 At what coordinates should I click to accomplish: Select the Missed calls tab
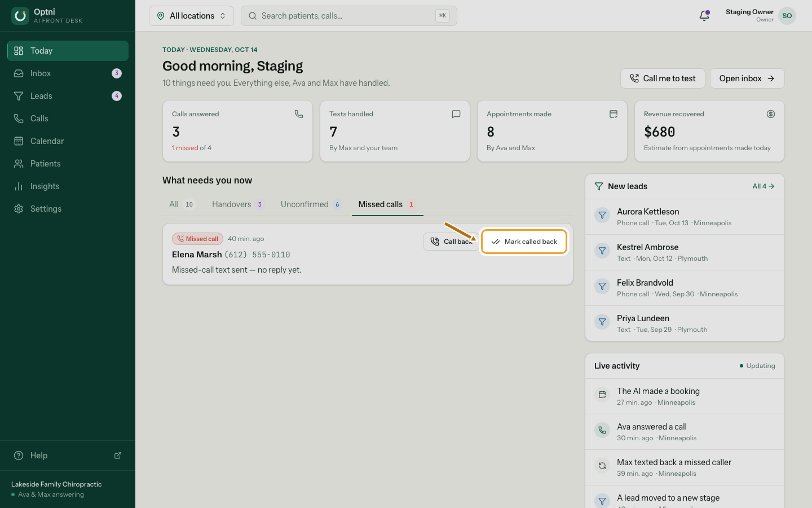click(387, 204)
